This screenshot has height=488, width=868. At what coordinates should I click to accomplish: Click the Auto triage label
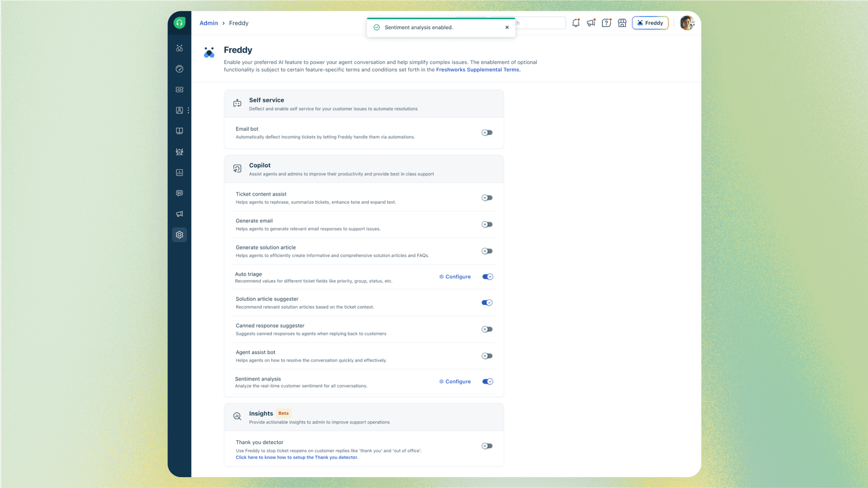pos(249,274)
